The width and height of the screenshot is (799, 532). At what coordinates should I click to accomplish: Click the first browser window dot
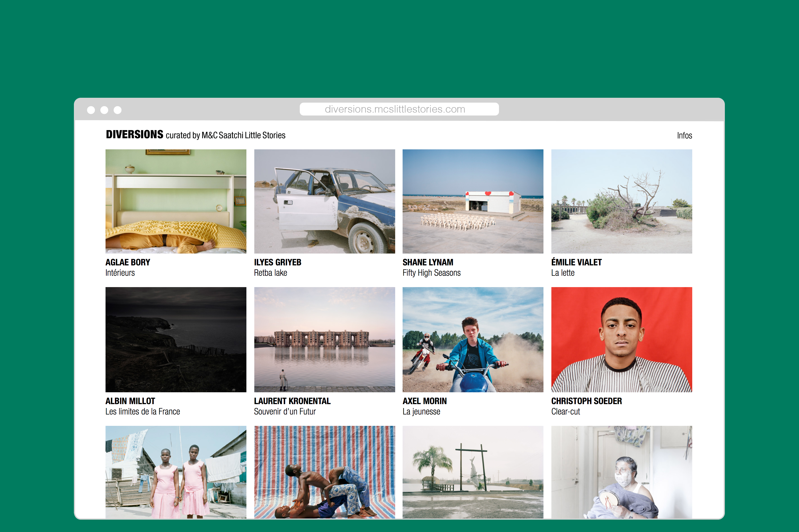[91, 110]
